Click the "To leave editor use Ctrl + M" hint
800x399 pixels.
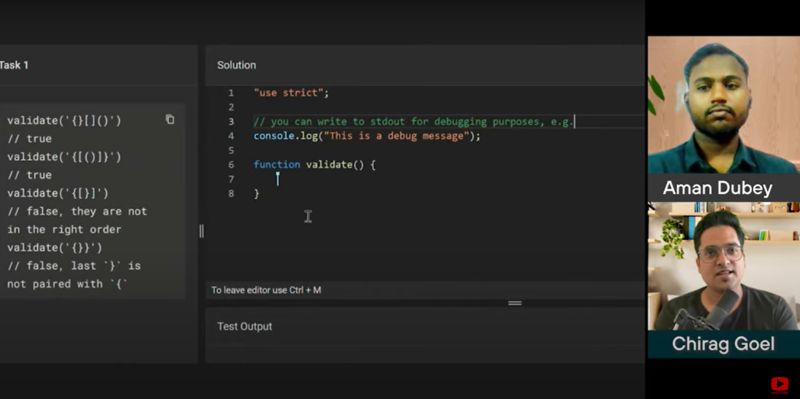coord(266,290)
